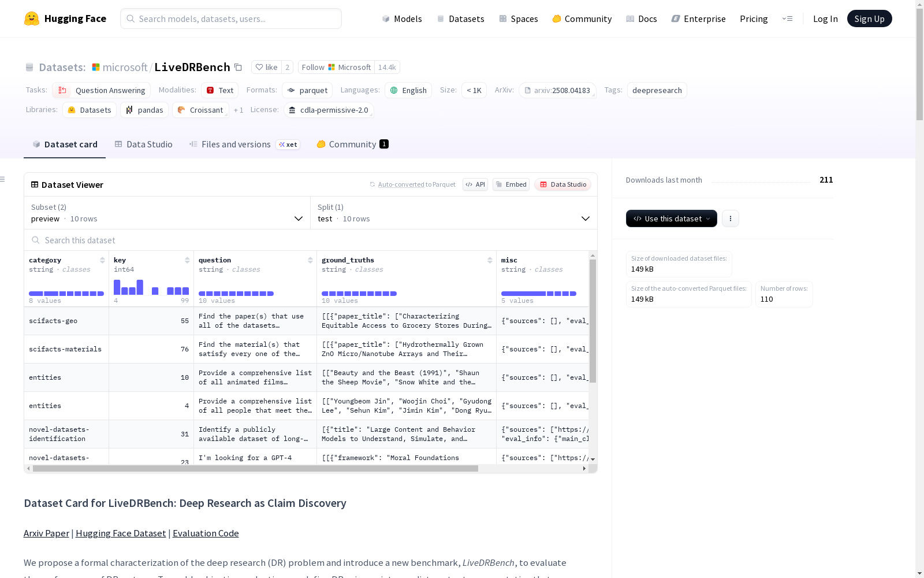Sort by the question column
The image size is (924, 578).
tap(310, 260)
